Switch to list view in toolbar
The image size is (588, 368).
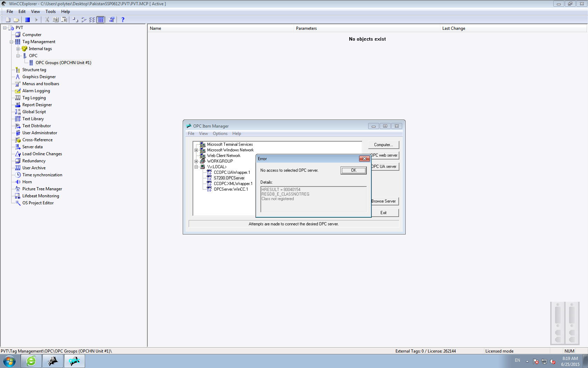(92, 20)
